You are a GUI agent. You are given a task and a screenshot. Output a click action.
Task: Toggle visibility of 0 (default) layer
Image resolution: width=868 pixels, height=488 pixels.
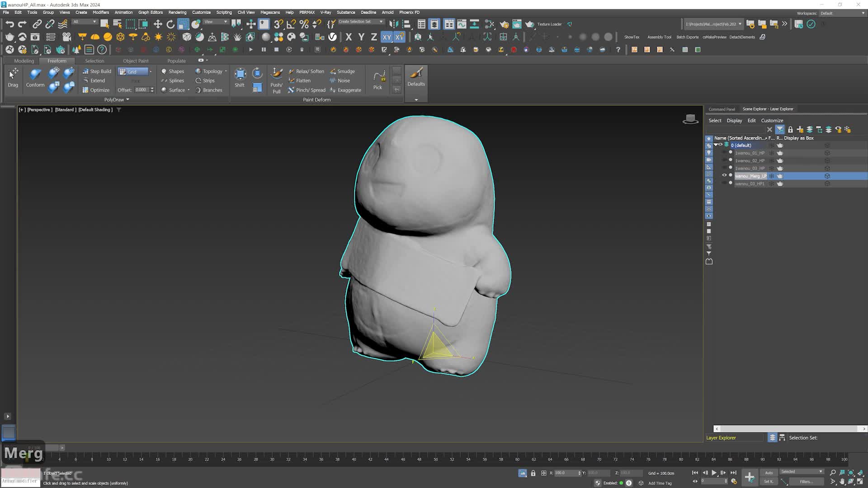click(x=721, y=145)
